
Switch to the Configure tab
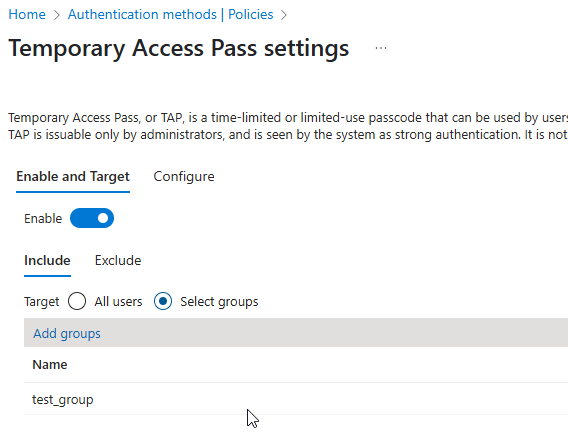point(184,176)
